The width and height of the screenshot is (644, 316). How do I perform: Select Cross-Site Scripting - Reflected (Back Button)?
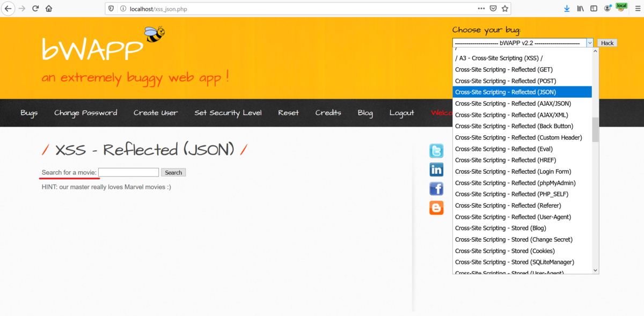point(522,126)
